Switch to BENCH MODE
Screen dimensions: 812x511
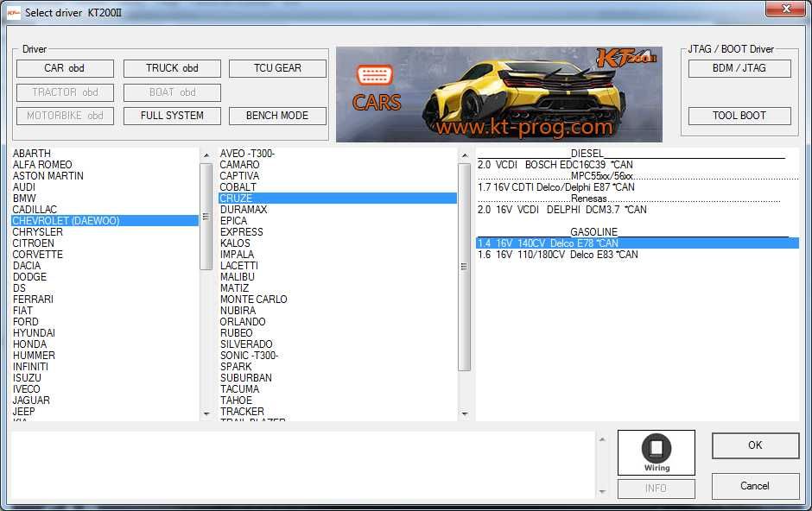click(277, 116)
